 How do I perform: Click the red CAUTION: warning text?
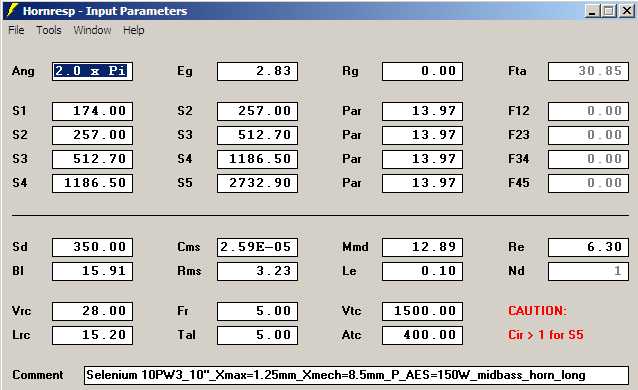point(537,311)
